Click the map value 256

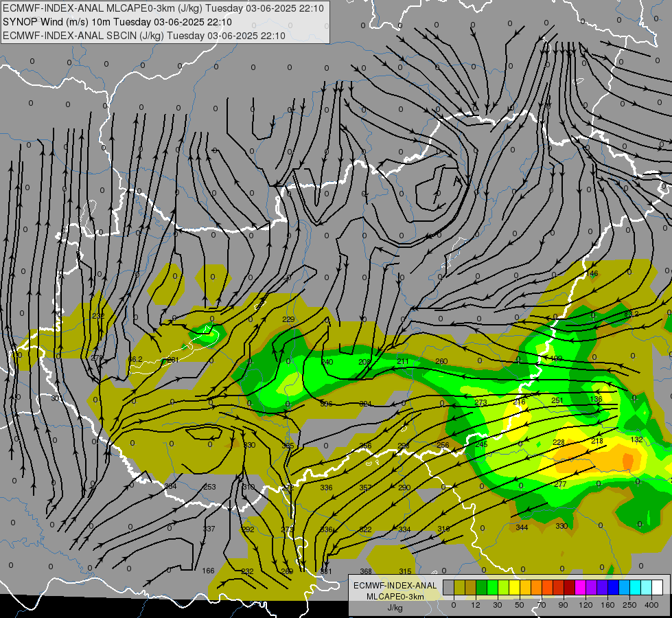click(x=443, y=445)
